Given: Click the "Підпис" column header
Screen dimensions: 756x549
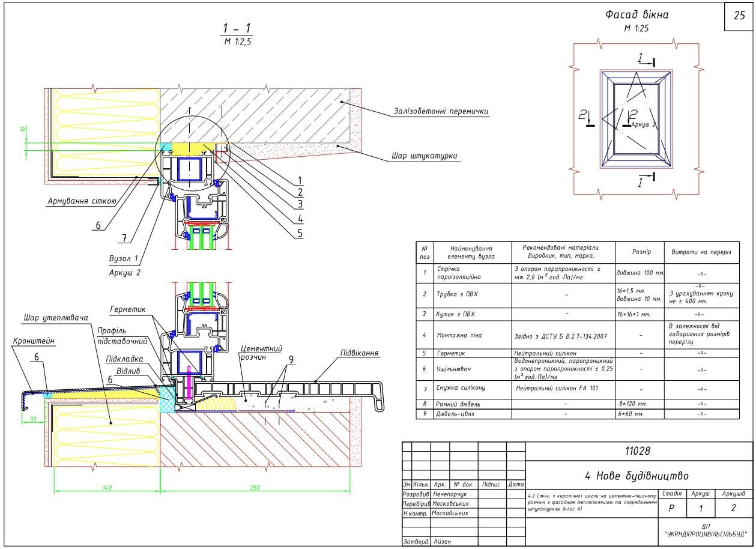Looking at the screenshot, I should pos(492,484).
